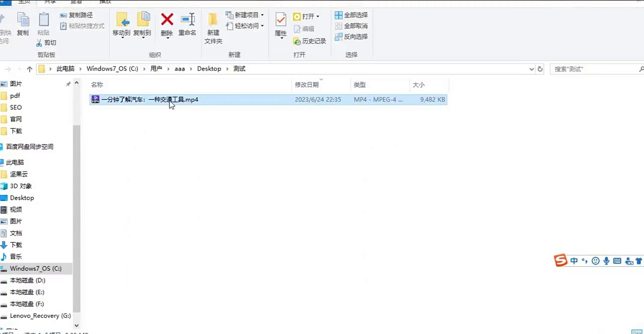
Task: Create a new folder with 新建文件夹
Action: pos(213,28)
